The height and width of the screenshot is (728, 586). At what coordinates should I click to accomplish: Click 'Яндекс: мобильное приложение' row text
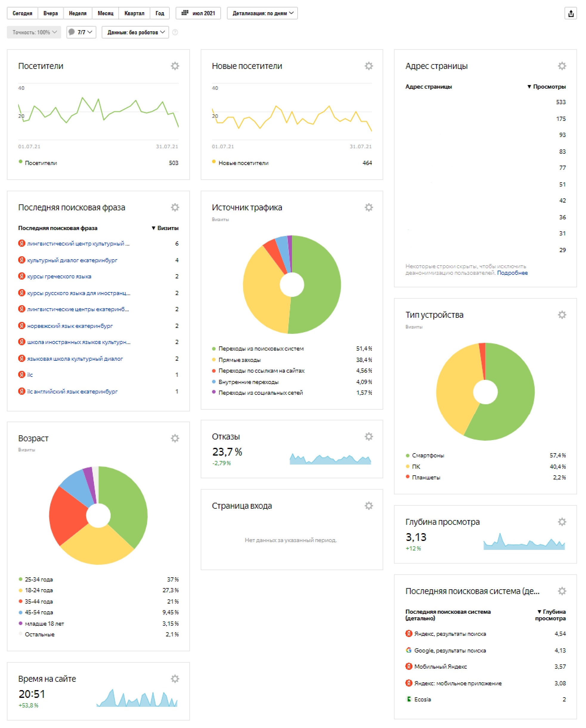(x=458, y=683)
